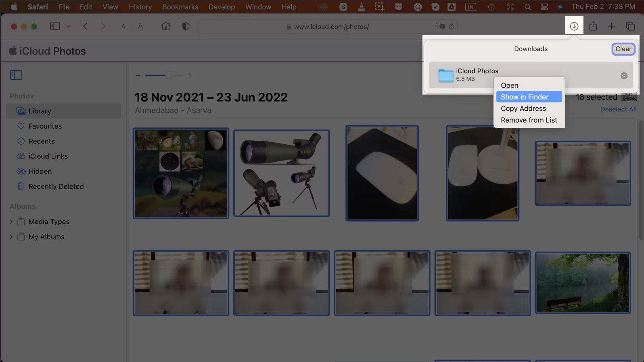Open sidebar options dropdown chevron
The width and height of the screenshot is (644, 362).
[x=68, y=26]
